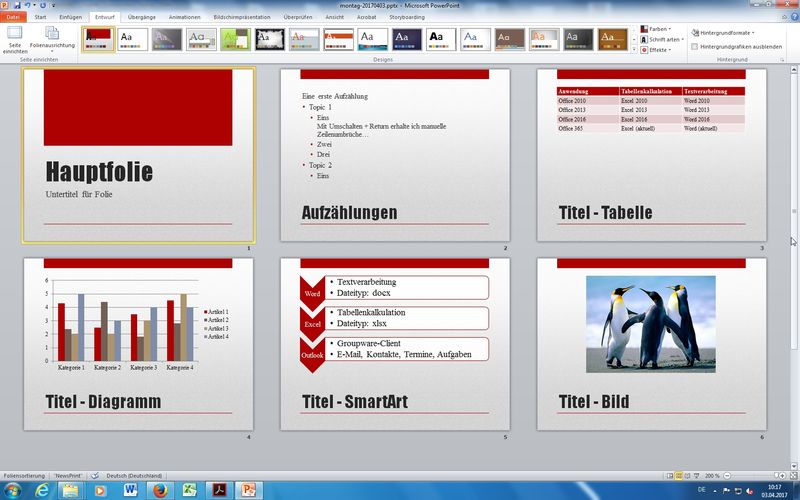Switch to the Storyboarding ribbon tab
800x500 pixels.
[407, 17]
